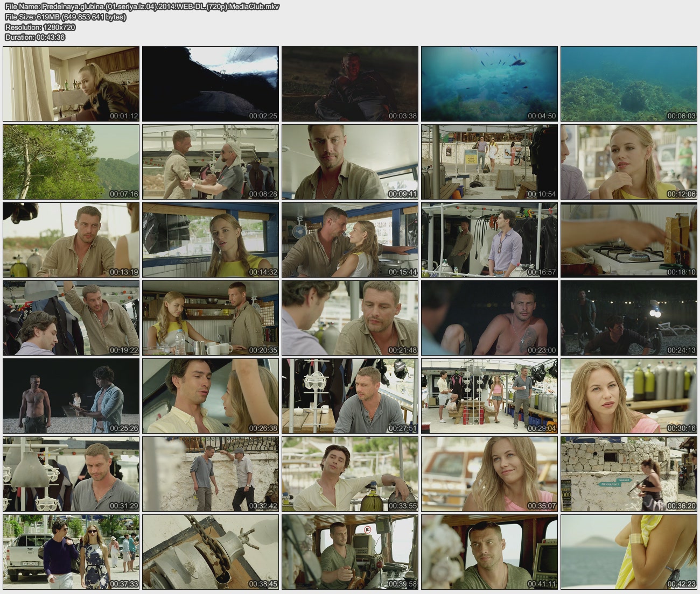
Task: Open the stone building thumbnail at 00:36:20
Action: [629, 474]
